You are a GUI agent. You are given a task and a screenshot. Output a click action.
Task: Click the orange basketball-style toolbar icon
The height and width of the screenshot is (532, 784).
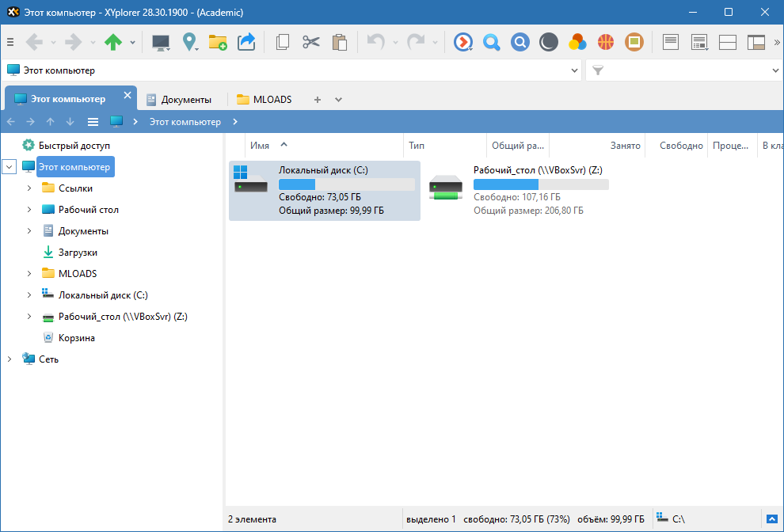(x=606, y=43)
